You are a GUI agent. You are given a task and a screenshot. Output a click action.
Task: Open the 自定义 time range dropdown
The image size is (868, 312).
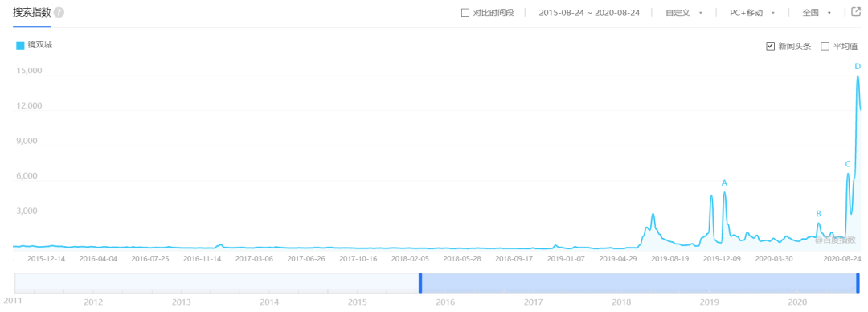(684, 13)
